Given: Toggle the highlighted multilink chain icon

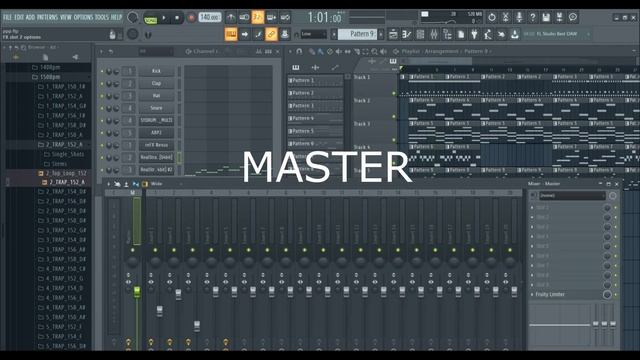Looking at the screenshot, I should (271, 34).
